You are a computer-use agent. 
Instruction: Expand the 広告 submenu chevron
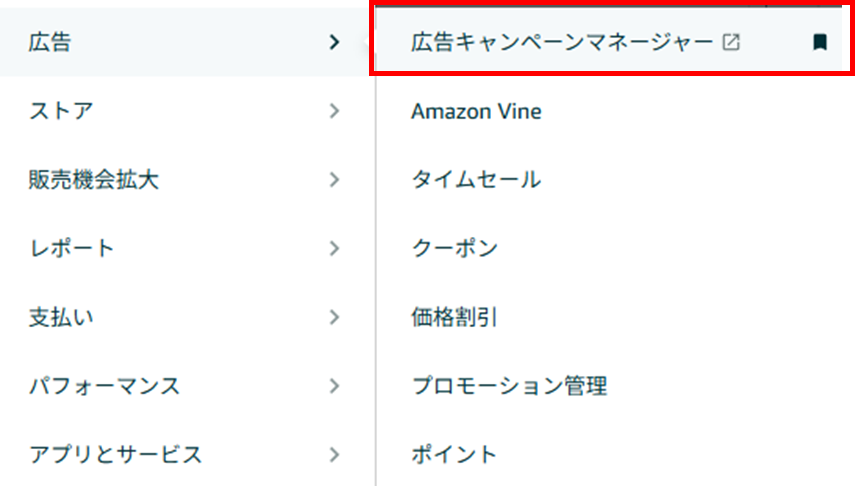pyautogui.click(x=335, y=42)
